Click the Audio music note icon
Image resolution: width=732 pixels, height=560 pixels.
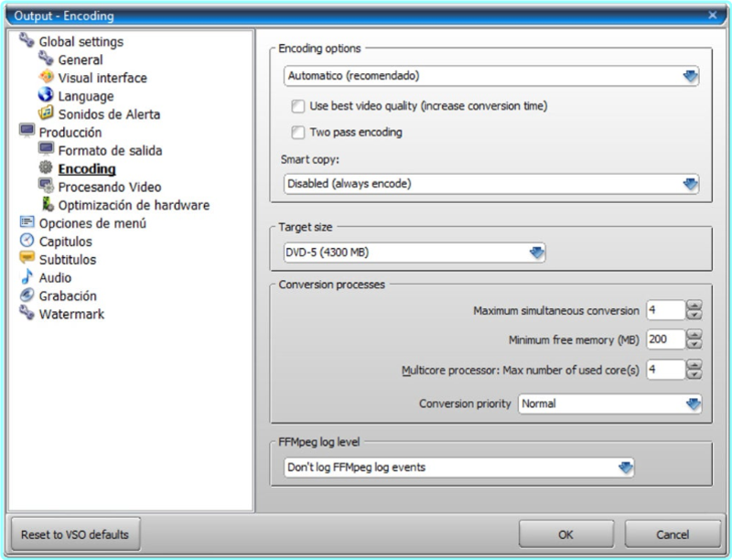(27, 276)
